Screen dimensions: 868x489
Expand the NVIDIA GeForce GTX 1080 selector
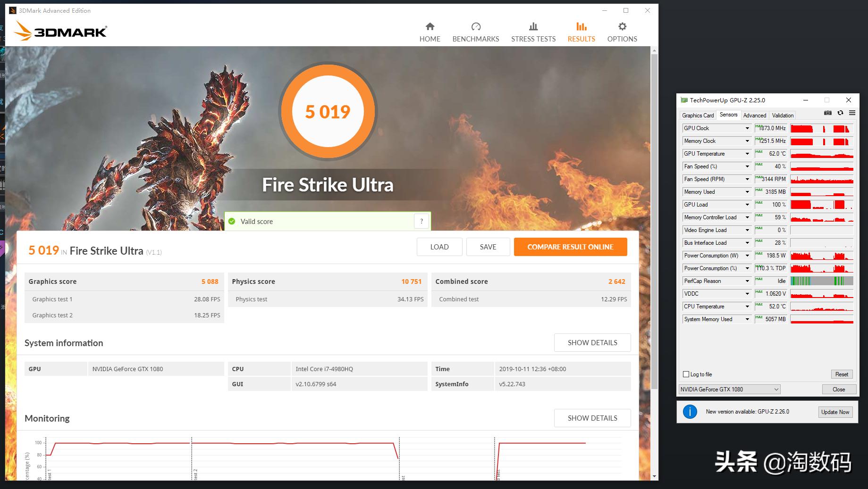coord(776,389)
